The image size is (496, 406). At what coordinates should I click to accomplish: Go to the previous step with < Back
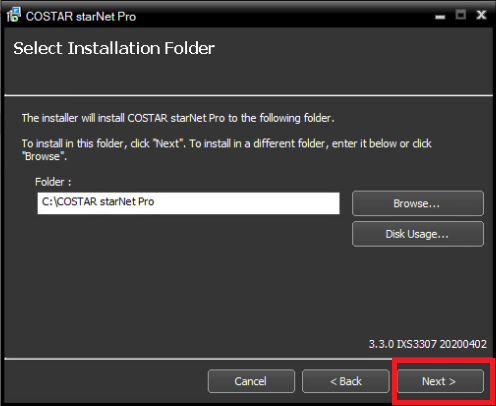pyautogui.click(x=346, y=381)
